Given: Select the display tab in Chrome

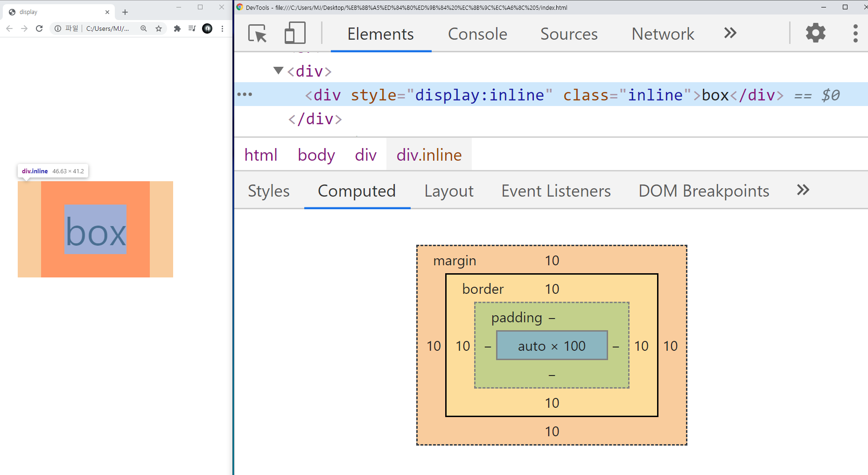Looking at the screenshot, I should [59, 12].
